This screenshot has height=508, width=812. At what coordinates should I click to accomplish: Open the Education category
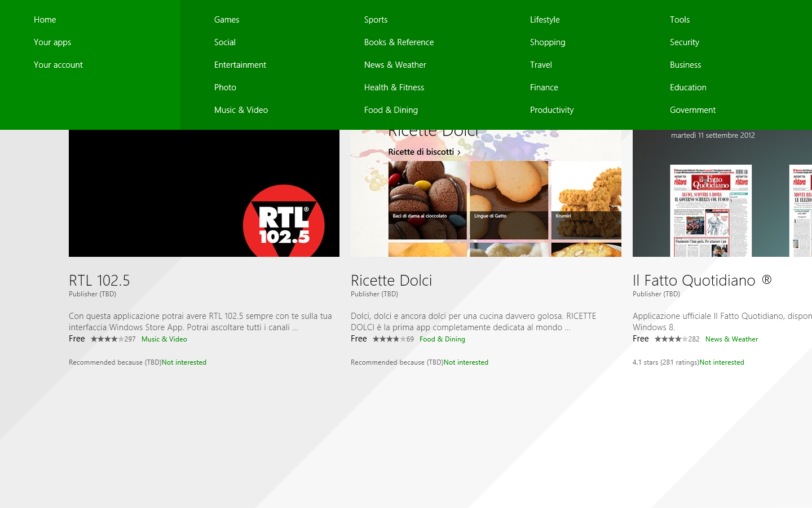pos(688,87)
